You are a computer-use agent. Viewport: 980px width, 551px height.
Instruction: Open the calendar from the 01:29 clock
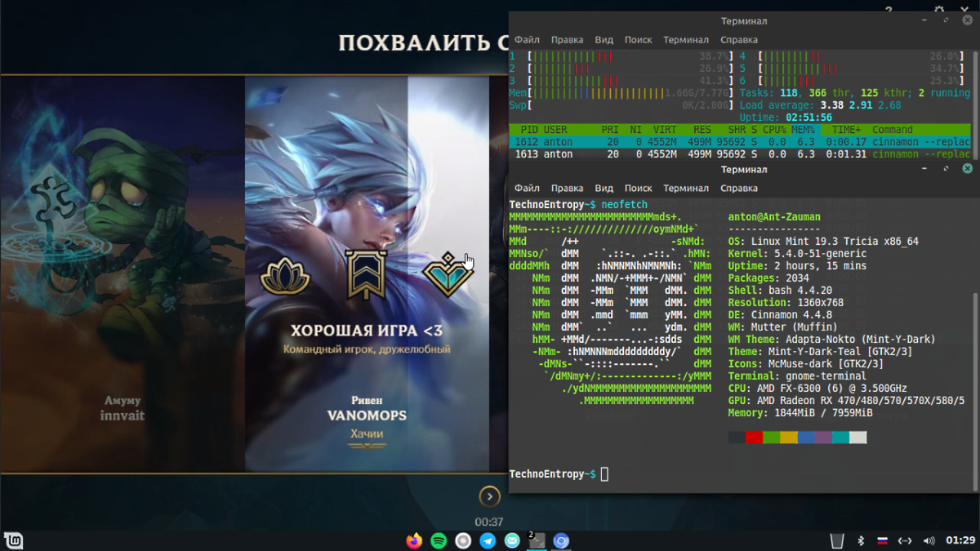pos(960,540)
